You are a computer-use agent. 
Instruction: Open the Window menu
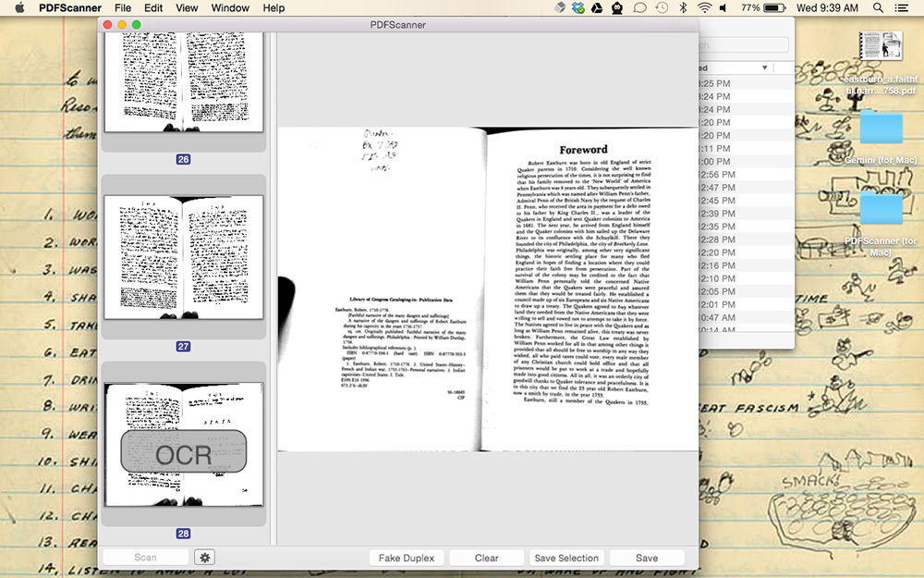[230, 8]
